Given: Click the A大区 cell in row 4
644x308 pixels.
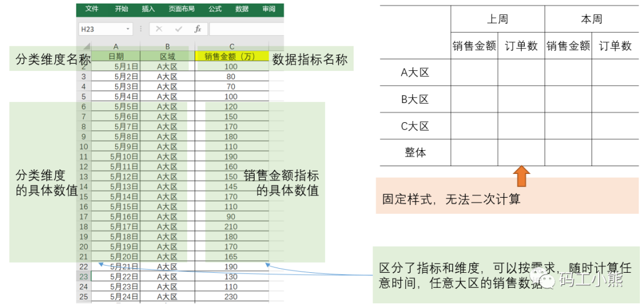Looking at the screenshot, I should coord(168,86).
